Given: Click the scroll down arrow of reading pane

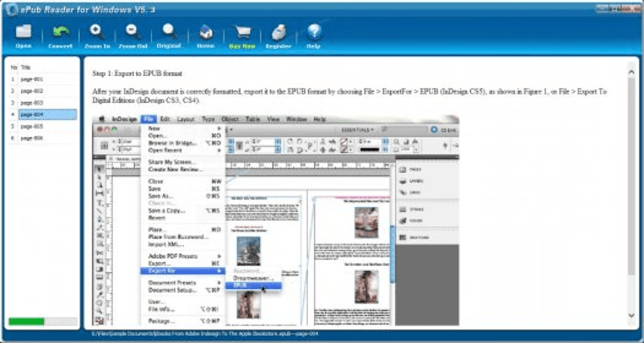Looking at the screenshot, I should point(631,315).
